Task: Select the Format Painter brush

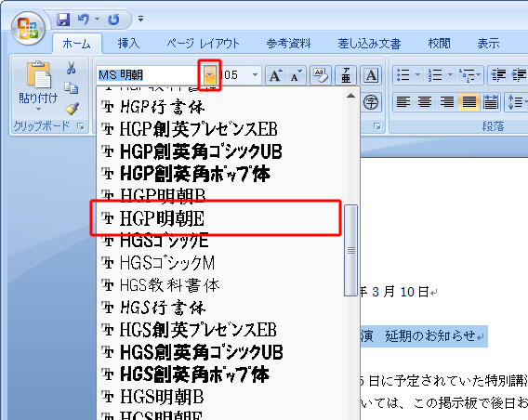Action: (x=72, y=108)
